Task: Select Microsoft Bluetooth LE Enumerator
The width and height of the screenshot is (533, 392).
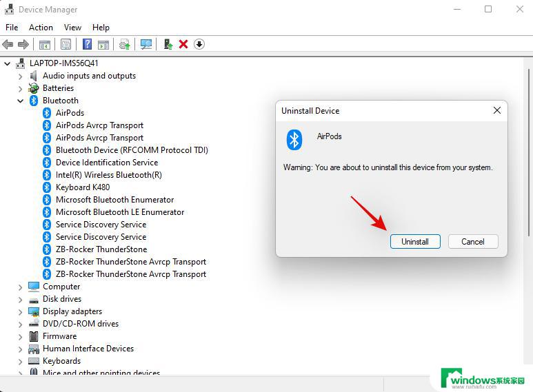Action: (x=120, y=212)
